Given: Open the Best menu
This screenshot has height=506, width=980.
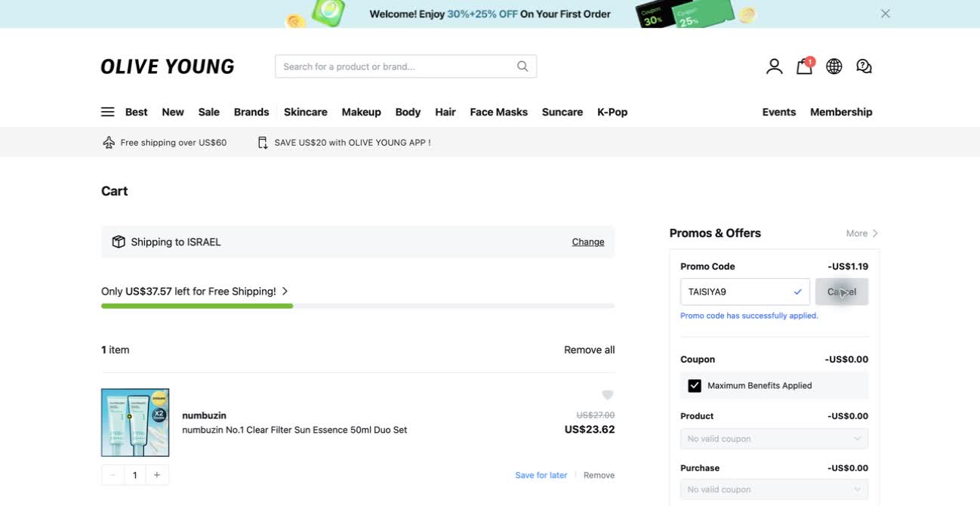Looking at the screenshot, I should click(137, 112).
